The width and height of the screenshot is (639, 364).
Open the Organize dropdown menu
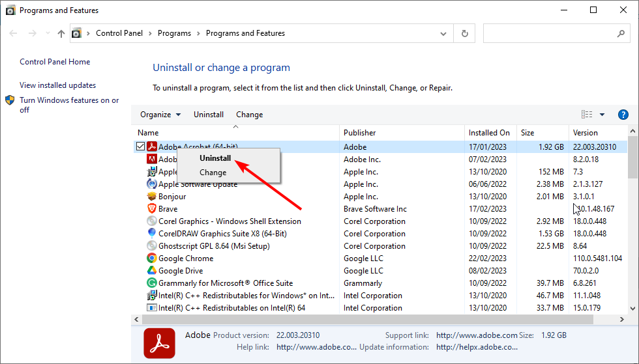160,115
